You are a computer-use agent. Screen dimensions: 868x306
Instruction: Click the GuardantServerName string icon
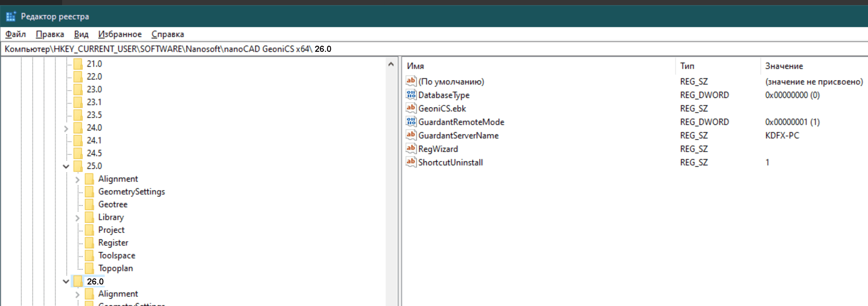411,135
